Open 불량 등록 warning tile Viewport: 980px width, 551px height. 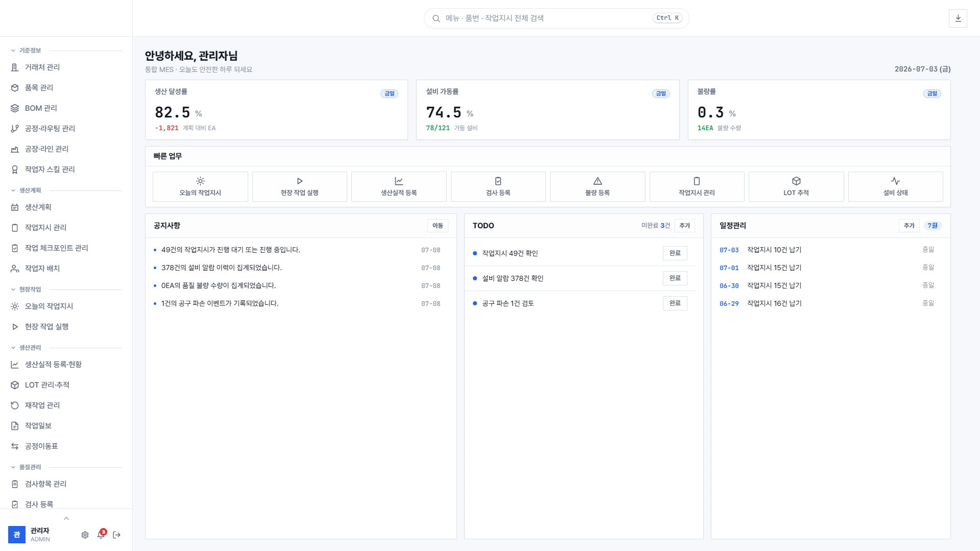(597, 186)
